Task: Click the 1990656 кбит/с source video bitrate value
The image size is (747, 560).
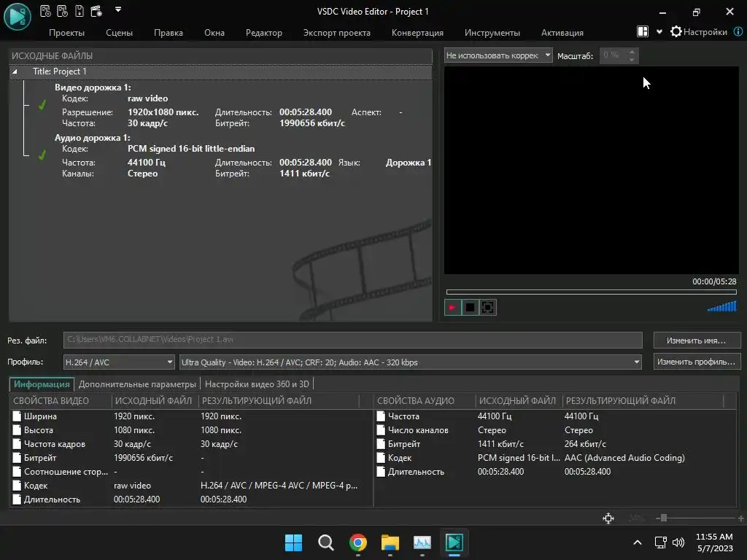Action: click(x=143, y=458)
